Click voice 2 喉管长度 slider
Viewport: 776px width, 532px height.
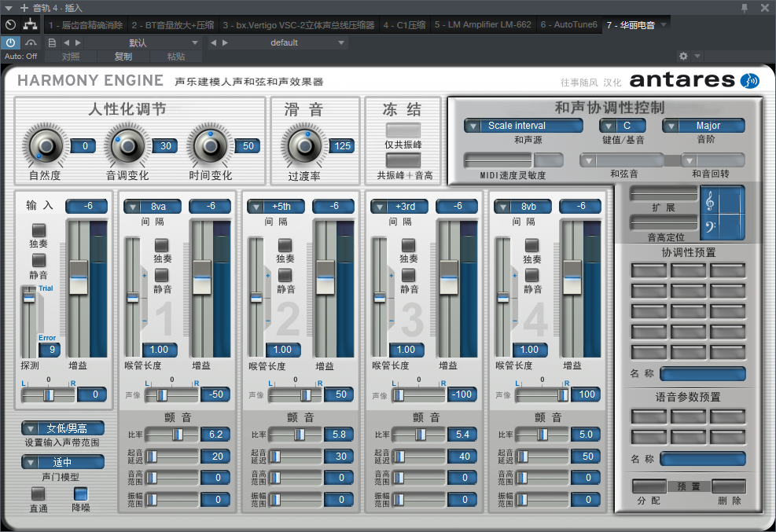click(256, 297)
